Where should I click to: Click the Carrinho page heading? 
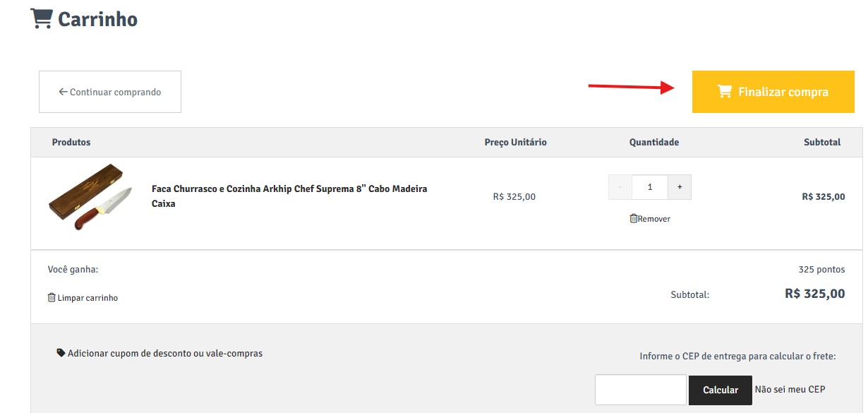pyautogui.click(x=97, y=19)
